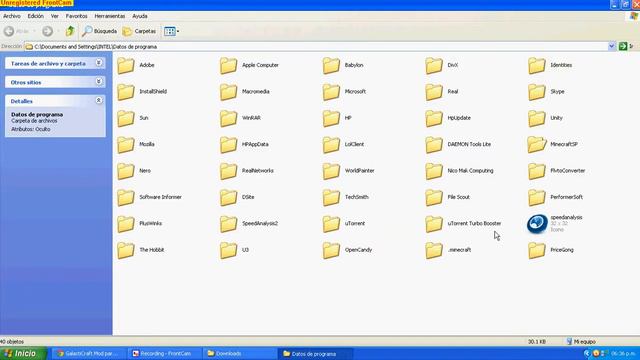Select the .minecraft folder

point(448,250)
